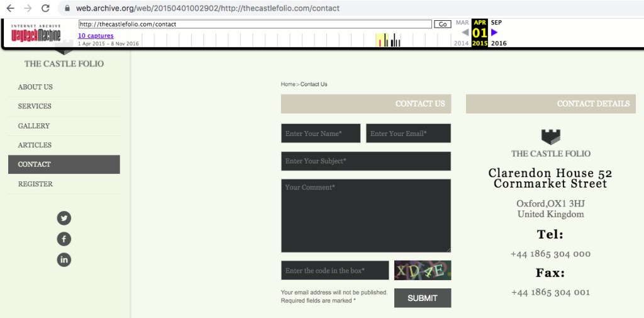Click the browser back arrow
This screenshot has width=644, height=318.
pos(10,8)
